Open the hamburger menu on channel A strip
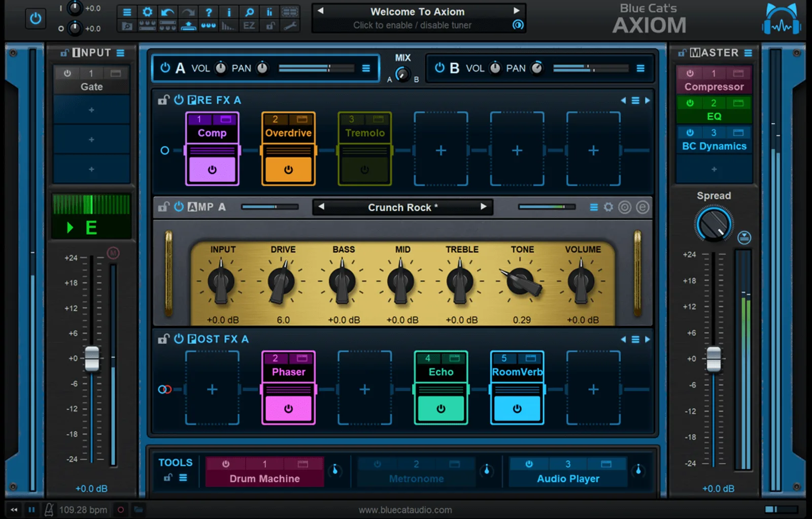The image size is (812, 519). (366, 68)
